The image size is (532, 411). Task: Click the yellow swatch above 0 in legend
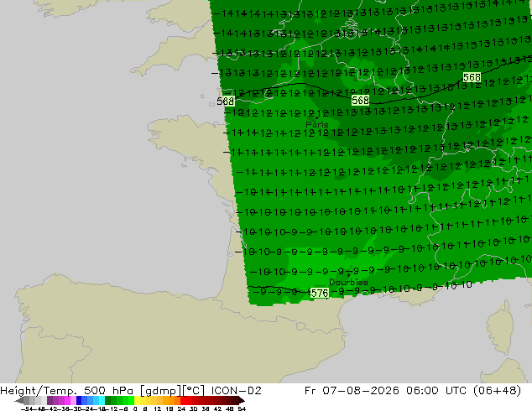(137, 401)
